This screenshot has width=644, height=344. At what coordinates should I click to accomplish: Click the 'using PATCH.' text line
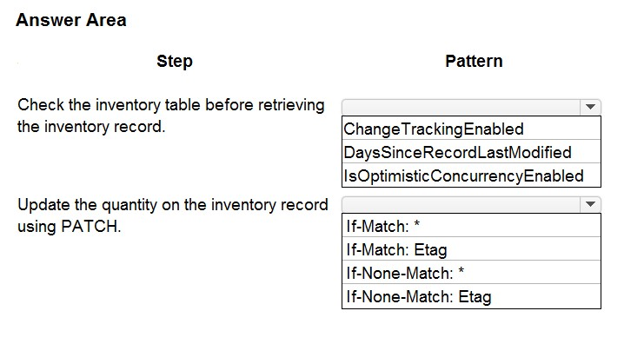coord(70,226)
